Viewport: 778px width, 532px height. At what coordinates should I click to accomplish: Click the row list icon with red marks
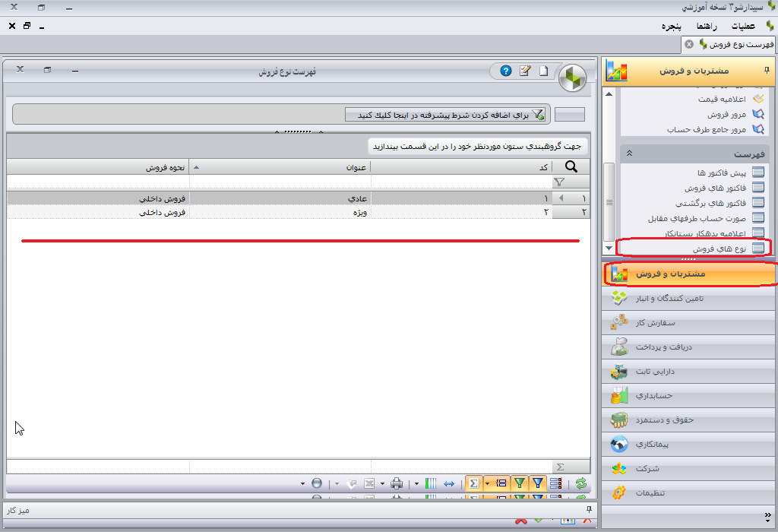point(556,483)
